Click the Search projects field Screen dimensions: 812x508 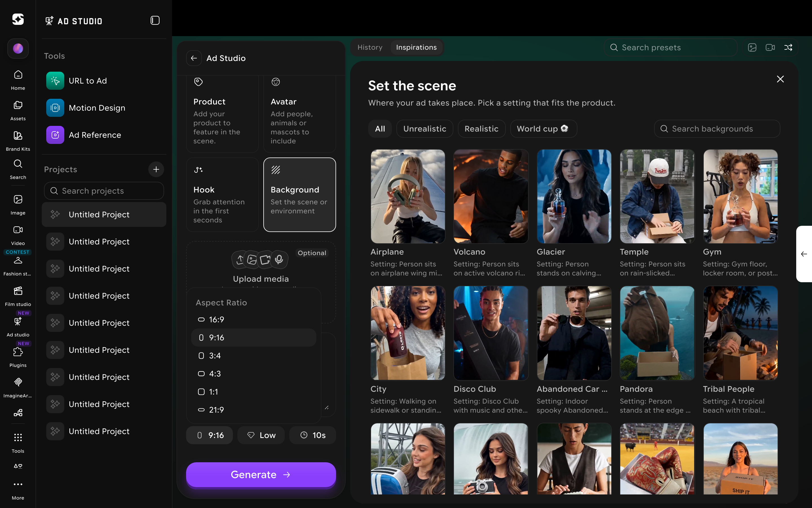coord(104,191)
